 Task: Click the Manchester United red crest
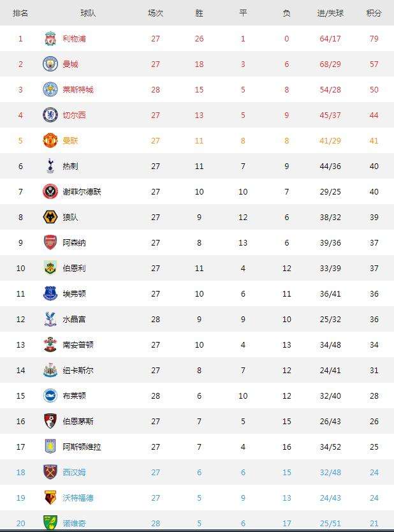tap(50, 140)
